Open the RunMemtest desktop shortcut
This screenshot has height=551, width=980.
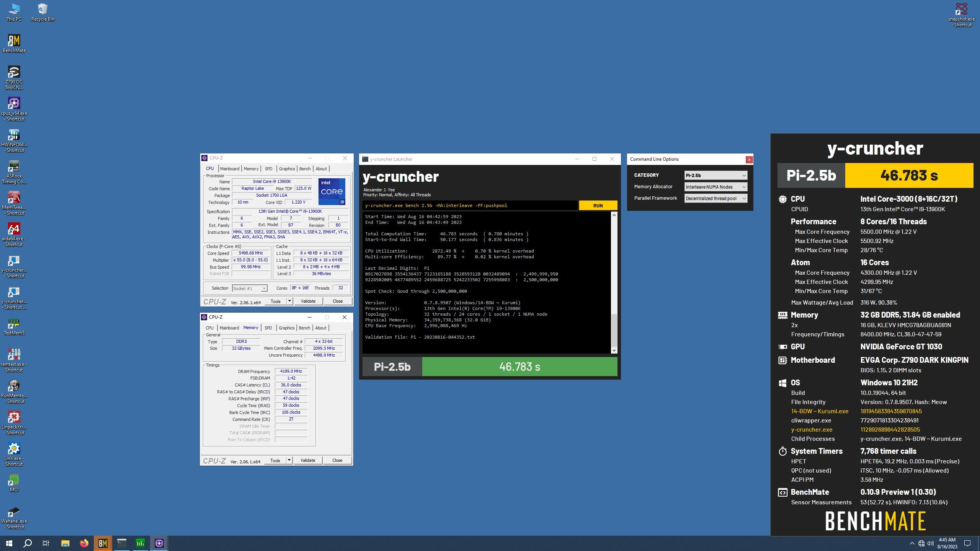pos(14,391)
